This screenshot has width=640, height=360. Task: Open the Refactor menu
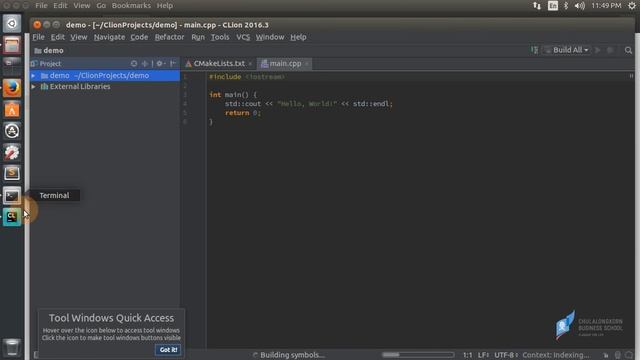click(169, 37)
